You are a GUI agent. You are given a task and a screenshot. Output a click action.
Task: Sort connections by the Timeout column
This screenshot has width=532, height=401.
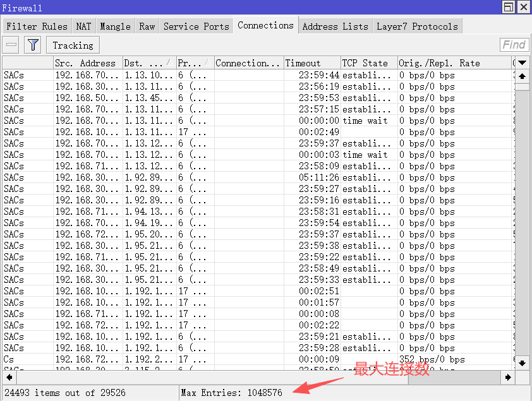311,63
